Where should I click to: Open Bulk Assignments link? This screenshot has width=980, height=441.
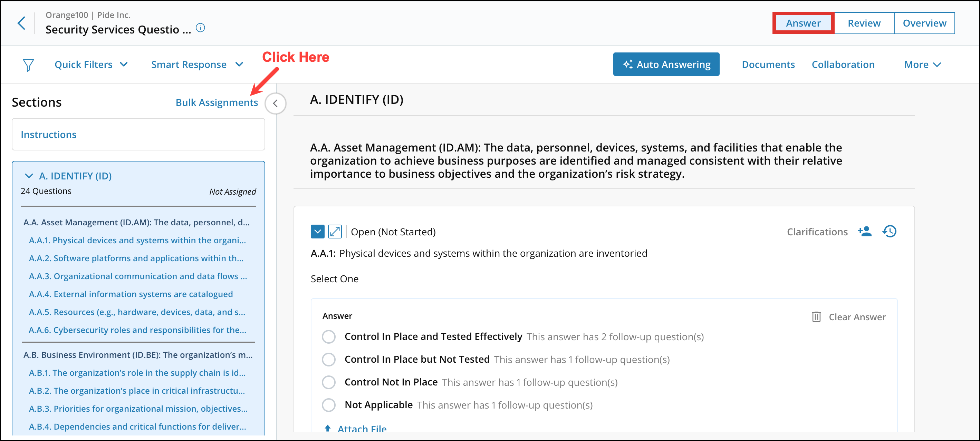217,102
